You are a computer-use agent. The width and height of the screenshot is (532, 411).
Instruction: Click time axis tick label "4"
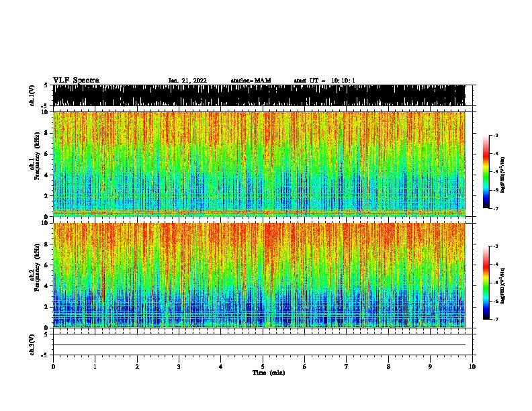(x=221, y=367)
